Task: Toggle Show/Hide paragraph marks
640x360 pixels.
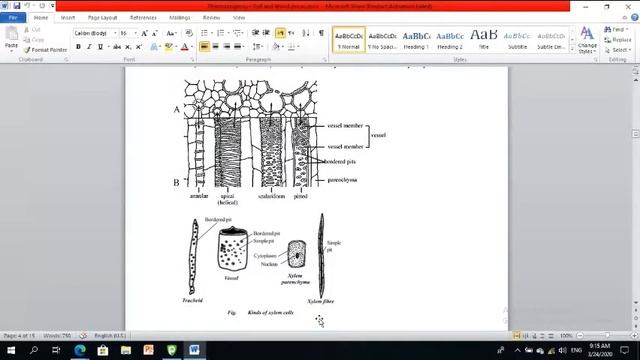Action: pos(322,33)
